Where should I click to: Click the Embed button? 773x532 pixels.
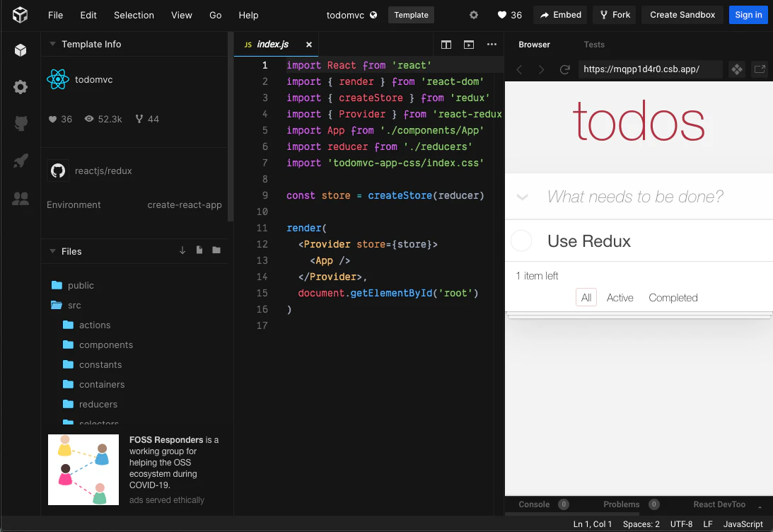(x=561, y=15)
